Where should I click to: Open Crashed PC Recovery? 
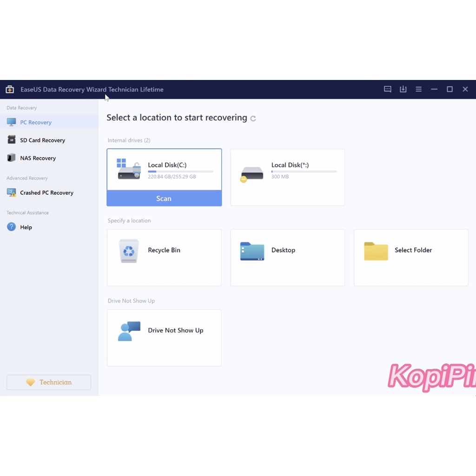[49, 192]
